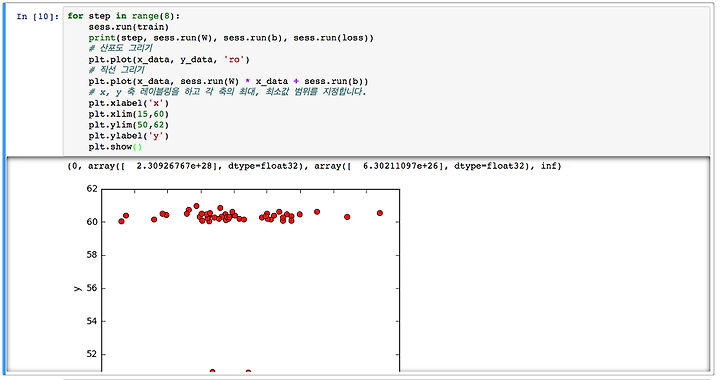
Task: Click the y-axis tick label 58
Action: (x=92, y=255)
